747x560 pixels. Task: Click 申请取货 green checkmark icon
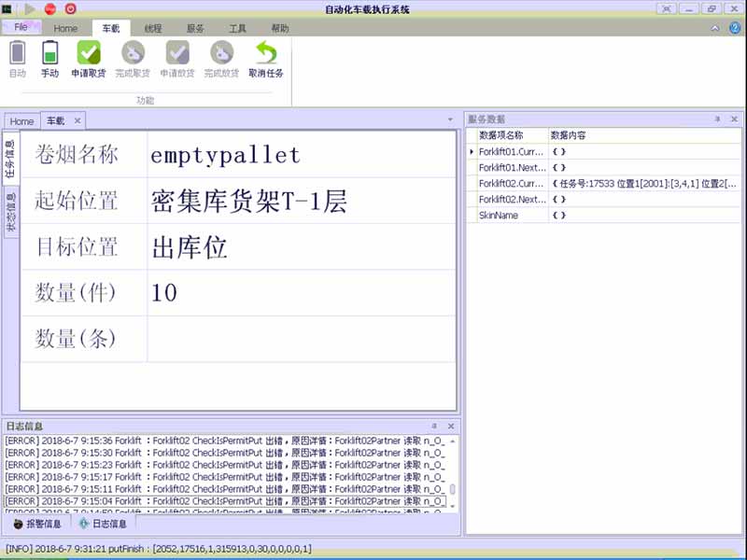pyautogui.click(x=89, y=59)
